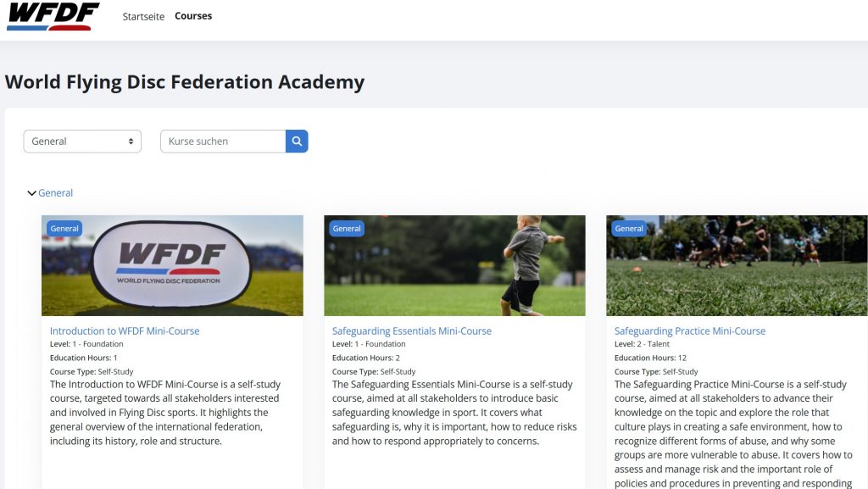This screenshot has height=489, width=868.
Task: Focus the Kurse suchen search field
Action: [223, 141]
